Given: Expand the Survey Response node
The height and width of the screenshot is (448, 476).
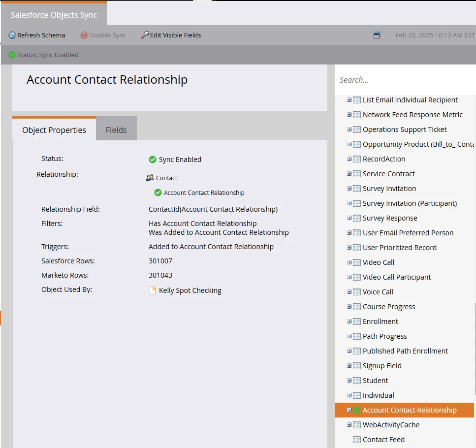Looking at the screenshot, I should 349,218.
